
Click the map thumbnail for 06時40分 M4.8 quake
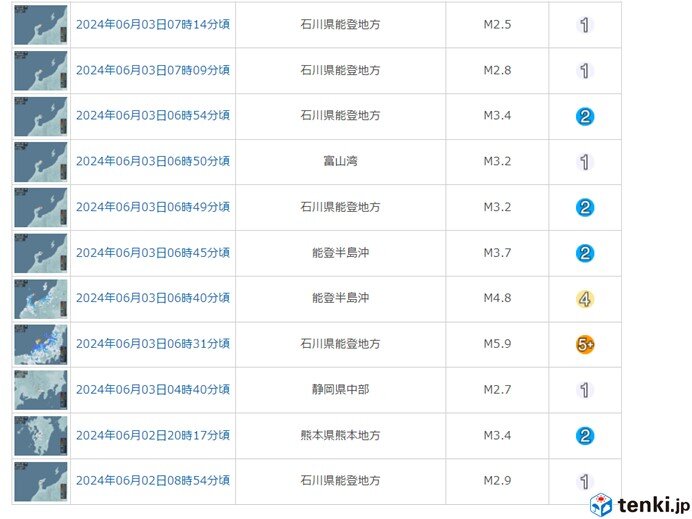(x=41, y=299)
